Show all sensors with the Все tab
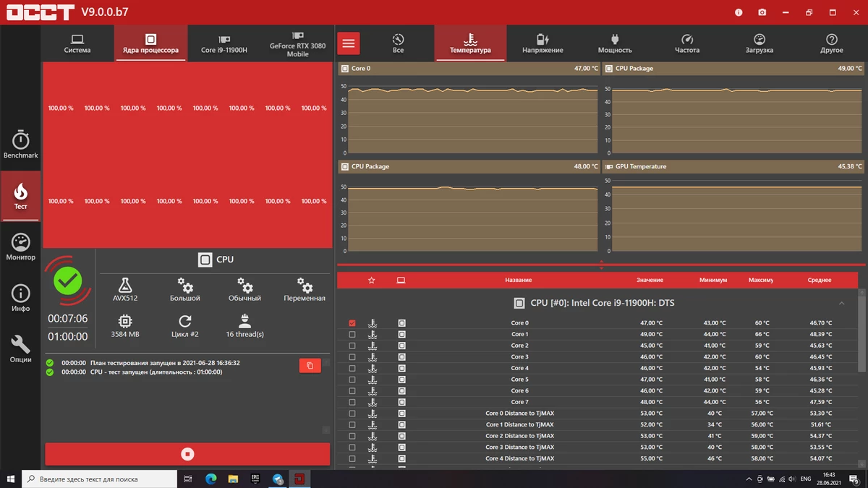 398,43
